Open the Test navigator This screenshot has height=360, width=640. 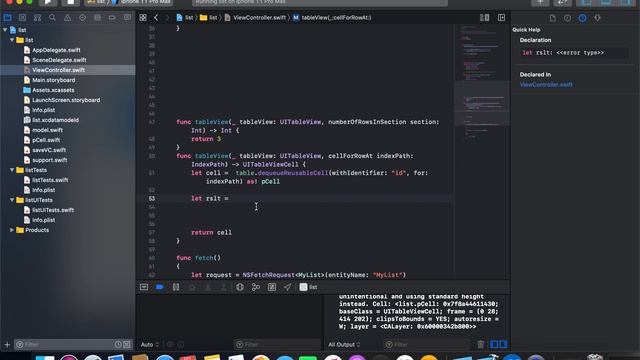click(x=82, y=18)
